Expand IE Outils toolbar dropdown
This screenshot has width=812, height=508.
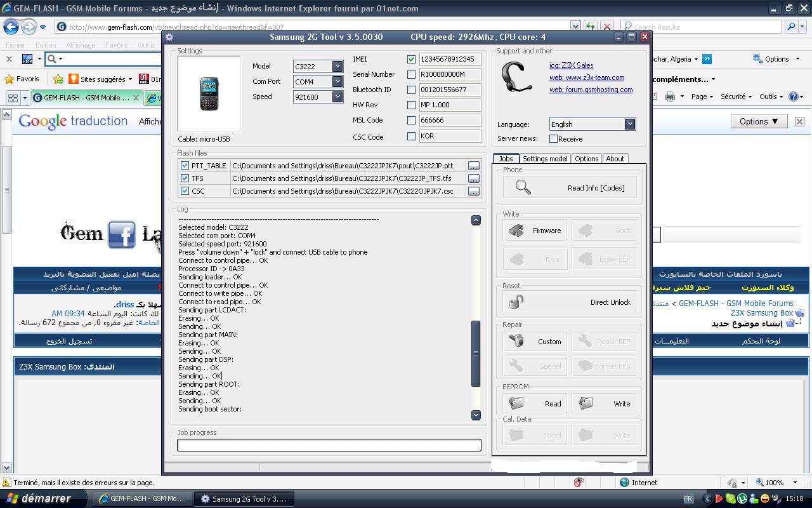click(x=771, y=97)
